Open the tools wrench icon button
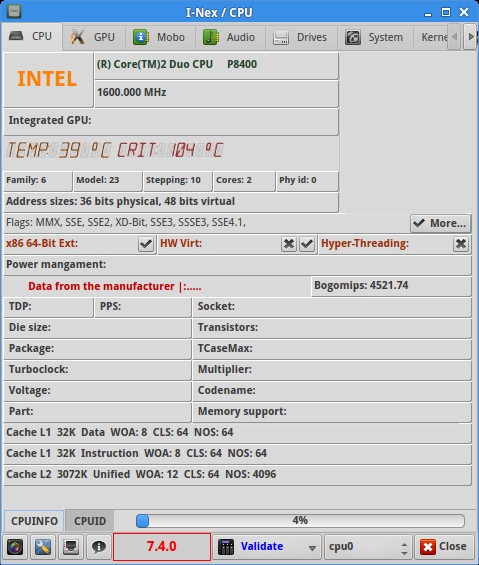The height and width of the screenshot is (565, 479). (x=43, y=547)
